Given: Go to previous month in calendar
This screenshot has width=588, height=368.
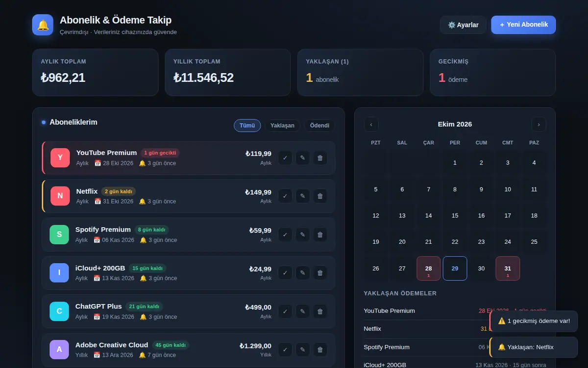Looking at the screenshot, I should [371, 125].
